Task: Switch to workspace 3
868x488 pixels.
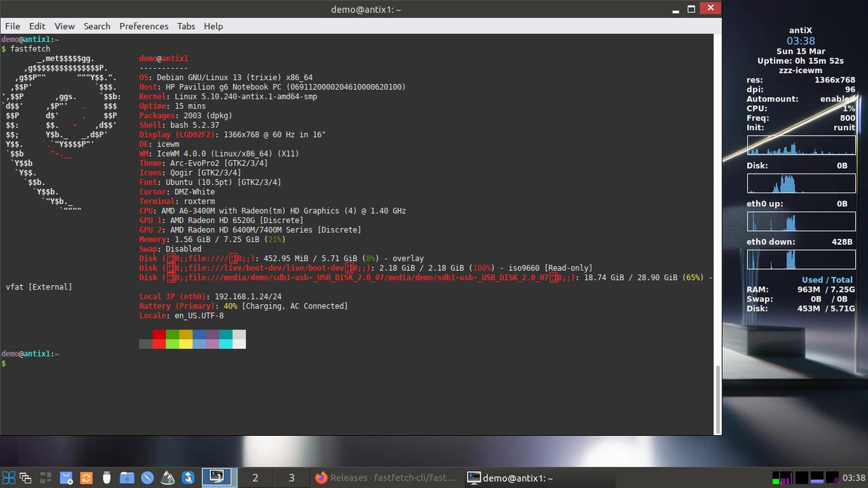Action: tap(292, 478)
